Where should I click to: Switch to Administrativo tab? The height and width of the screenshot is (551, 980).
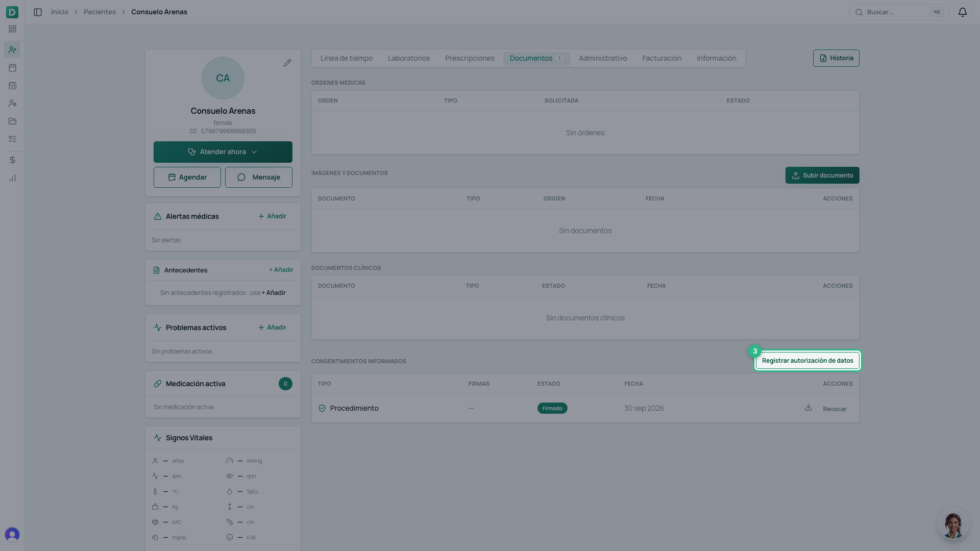tap(603, 58)
